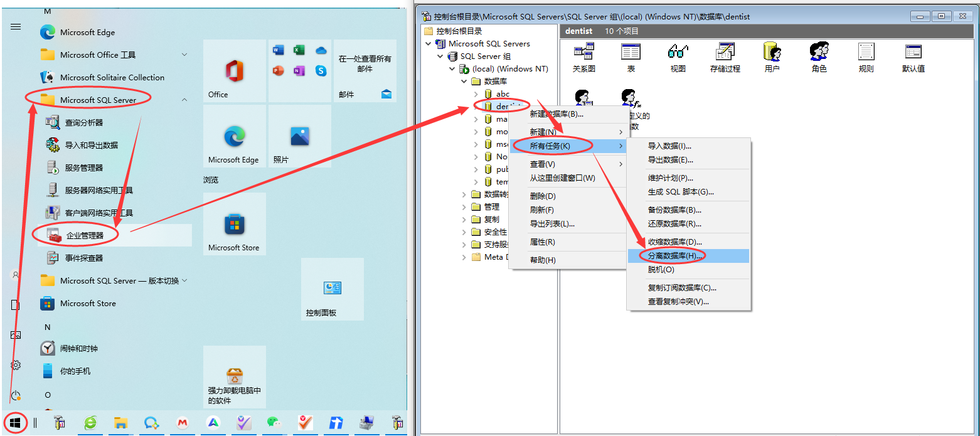This screenshot has width=980, height=436.
Task: Open the Start menu hamburger button
Action: pos(16,27)
